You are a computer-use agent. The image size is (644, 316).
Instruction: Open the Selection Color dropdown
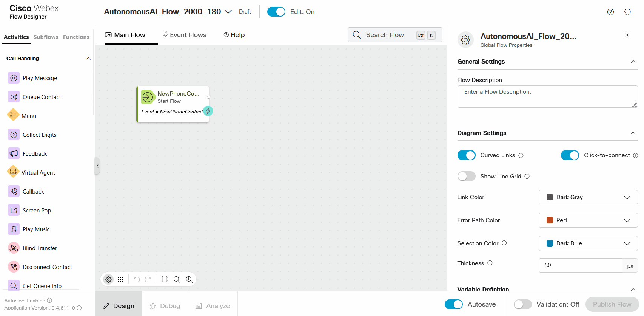tap(588, 243)
